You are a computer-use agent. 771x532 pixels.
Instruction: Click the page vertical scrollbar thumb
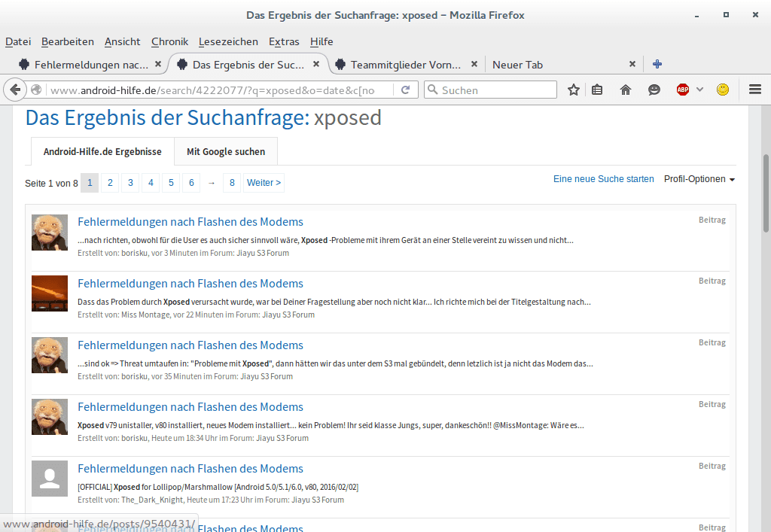(766, 193)
